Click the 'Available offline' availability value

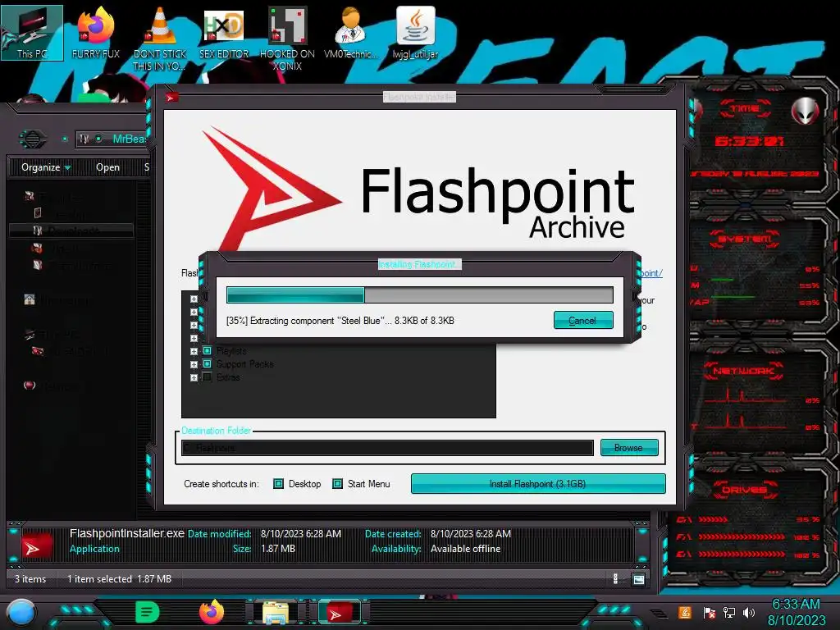[466, 549]
